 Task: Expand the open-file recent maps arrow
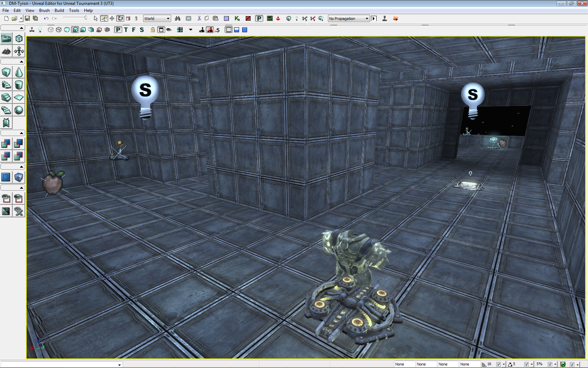click(21, 19)
